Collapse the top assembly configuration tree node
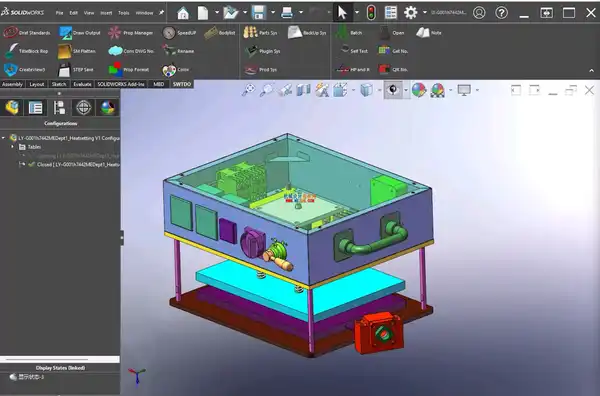The height and width of the screenshot is (396, 600). tap(4, 138)
